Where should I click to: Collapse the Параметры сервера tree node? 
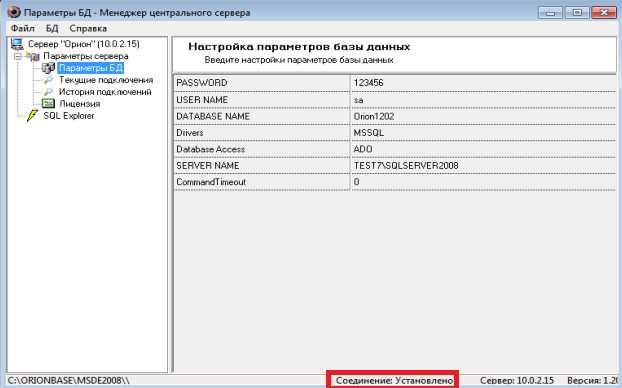click(18, 56)
